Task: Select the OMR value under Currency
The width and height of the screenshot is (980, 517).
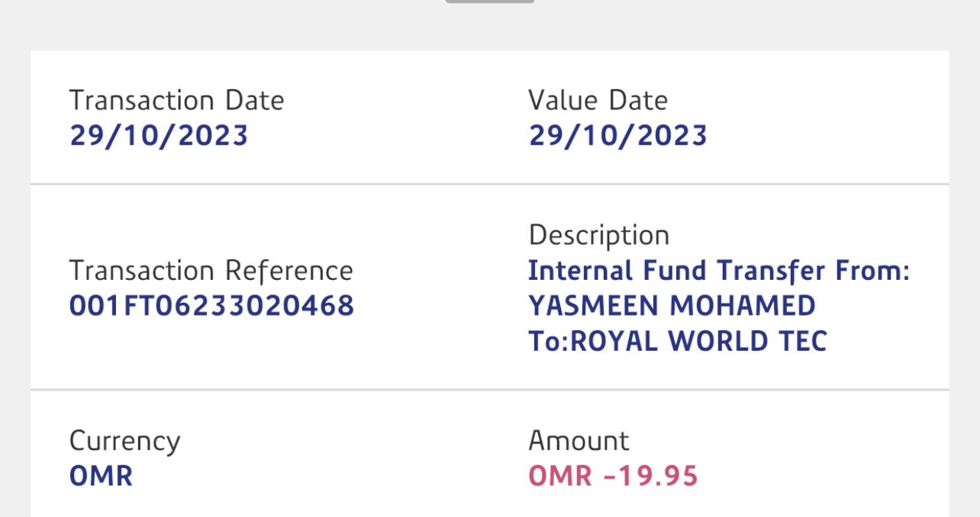Action: point(101,477)
